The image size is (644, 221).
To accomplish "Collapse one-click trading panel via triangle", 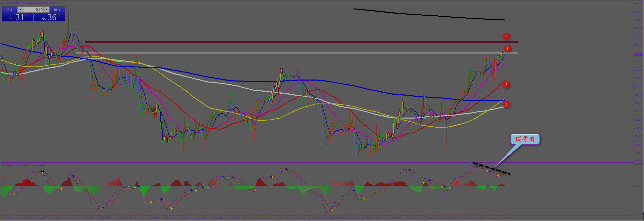I will (x=3, y=3).
